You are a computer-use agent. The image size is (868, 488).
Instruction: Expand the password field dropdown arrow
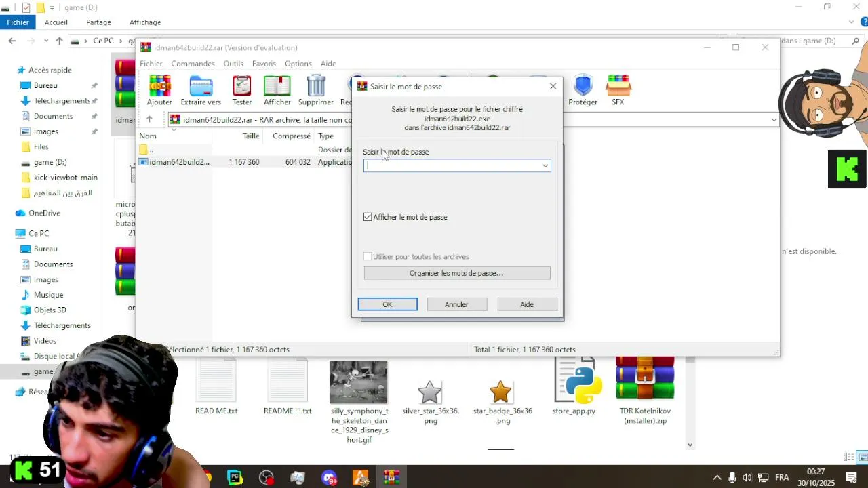coord(545,166)
